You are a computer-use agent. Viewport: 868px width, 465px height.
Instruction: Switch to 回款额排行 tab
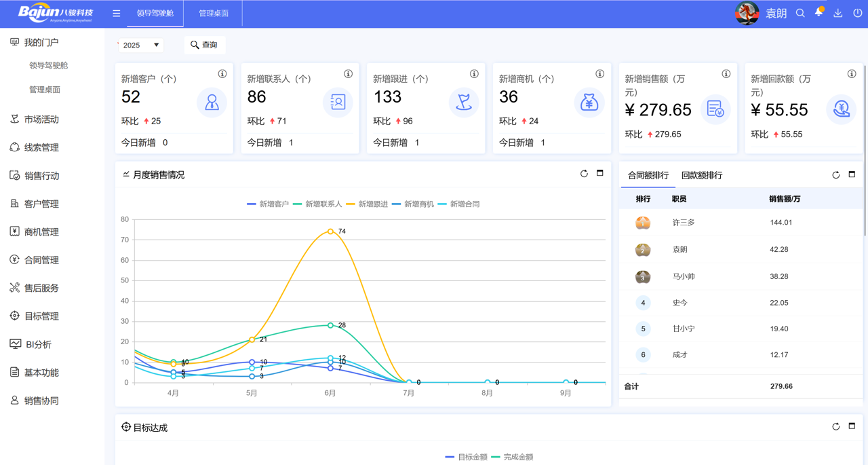tap(701, 175)
